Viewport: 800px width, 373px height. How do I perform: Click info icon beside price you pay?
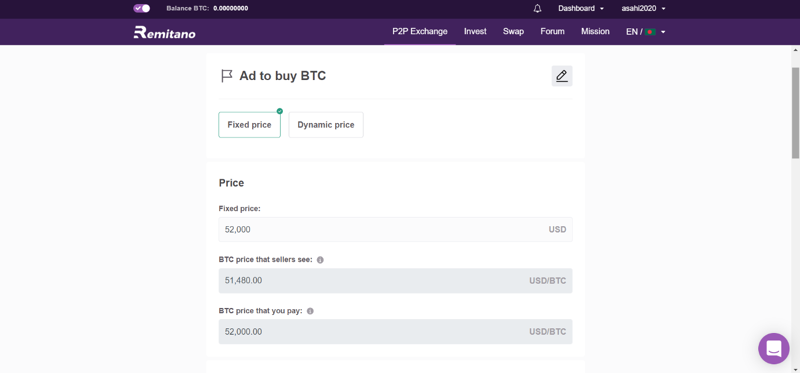click(x=310, y=311)
